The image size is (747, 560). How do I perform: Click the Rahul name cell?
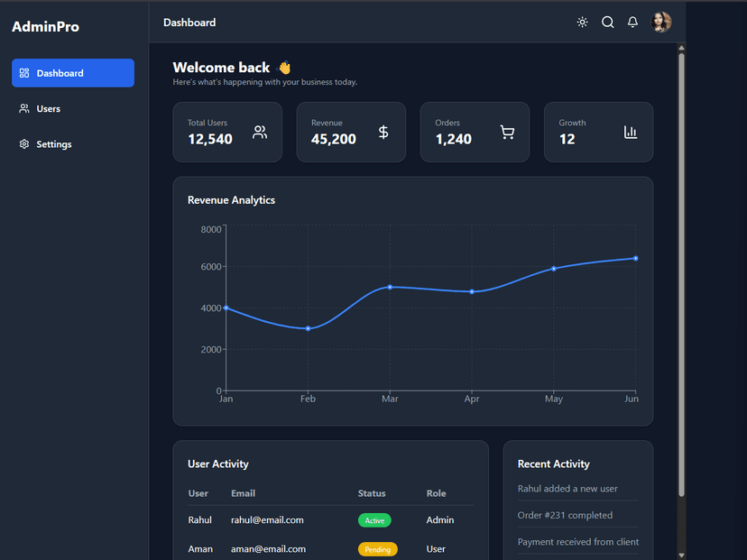[x=199, y=520]
